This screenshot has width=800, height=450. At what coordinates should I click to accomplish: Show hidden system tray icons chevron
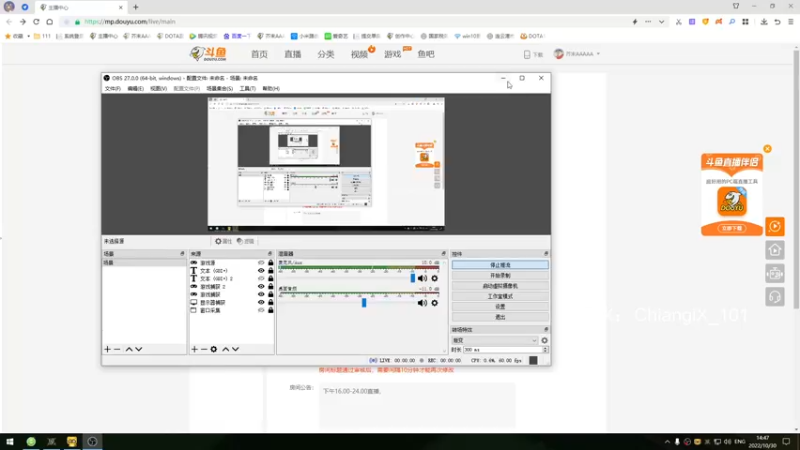click(x=667, y=442)
